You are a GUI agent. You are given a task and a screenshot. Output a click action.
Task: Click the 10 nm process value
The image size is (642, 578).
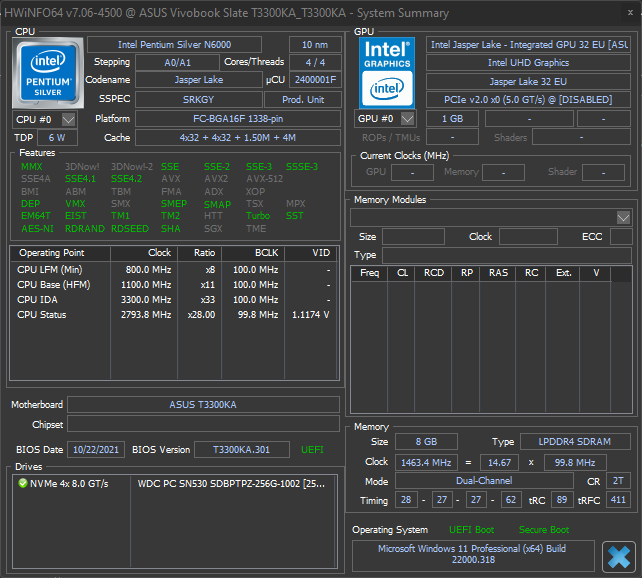click(x=315, y=45)
